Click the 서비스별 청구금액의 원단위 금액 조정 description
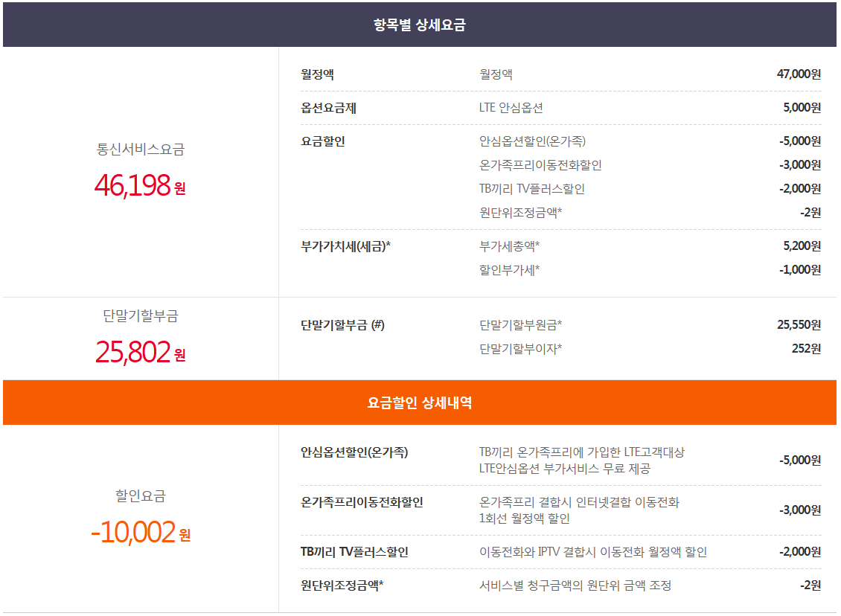The height and width of the screenshot is (616, 841). (x=575, y=585)
